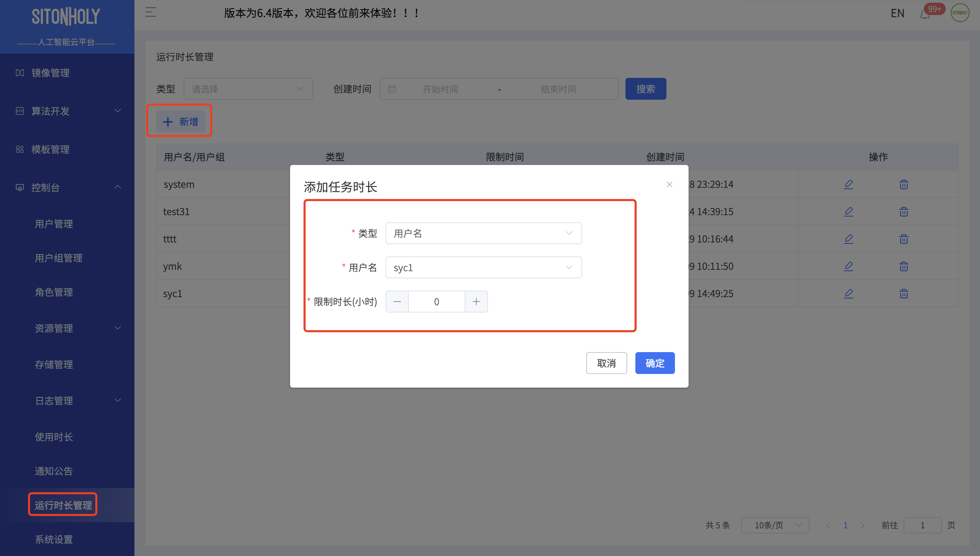Delete the syc1 row
Screen dimensions: 980x556
(903, 294)
